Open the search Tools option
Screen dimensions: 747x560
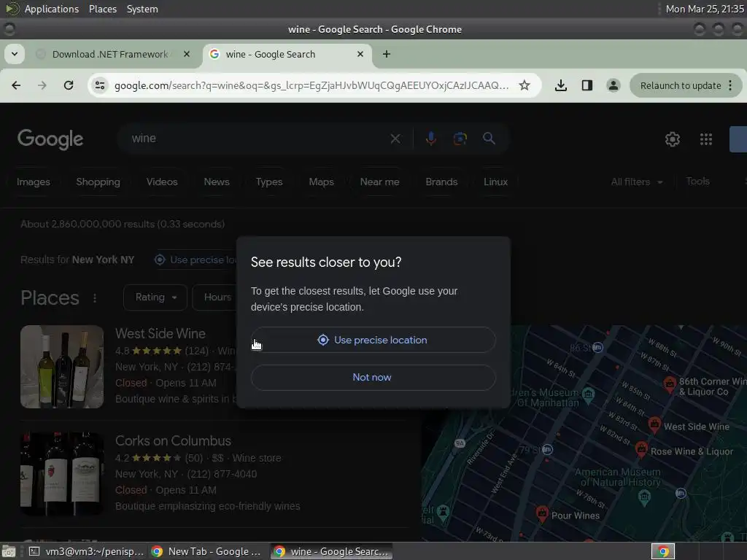(697, 181)
